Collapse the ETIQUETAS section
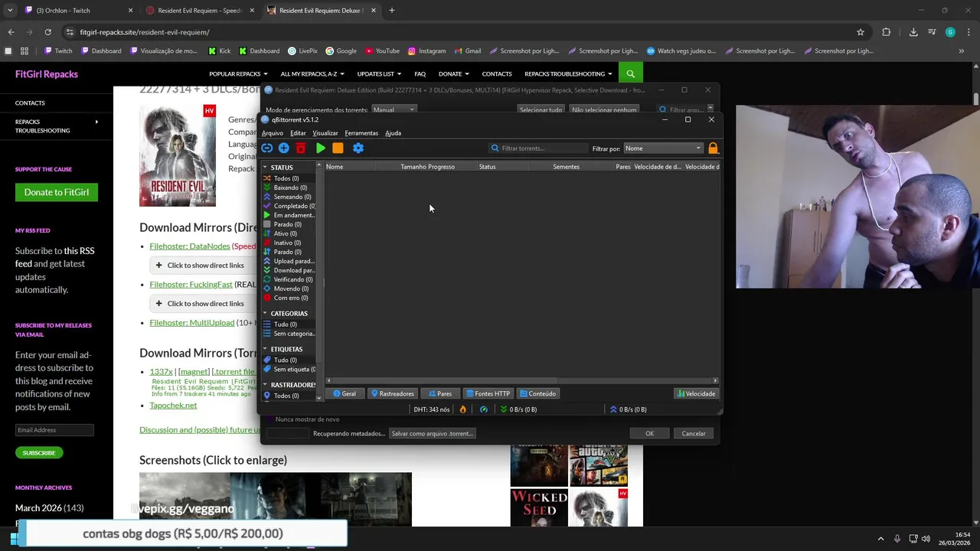980x551 pixels. pyautogui.click(x=265, y=350)
